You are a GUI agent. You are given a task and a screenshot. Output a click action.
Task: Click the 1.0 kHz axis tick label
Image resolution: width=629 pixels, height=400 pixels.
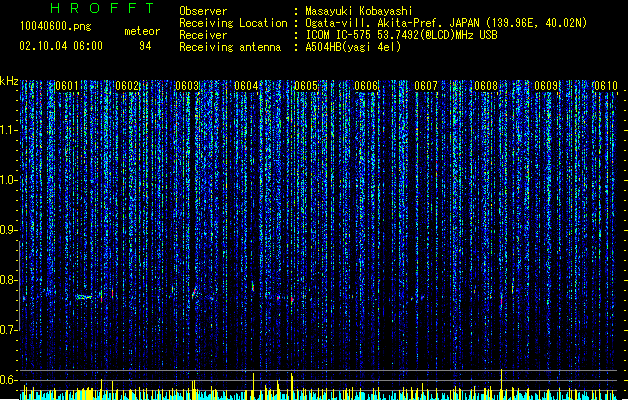coord(9,180)
